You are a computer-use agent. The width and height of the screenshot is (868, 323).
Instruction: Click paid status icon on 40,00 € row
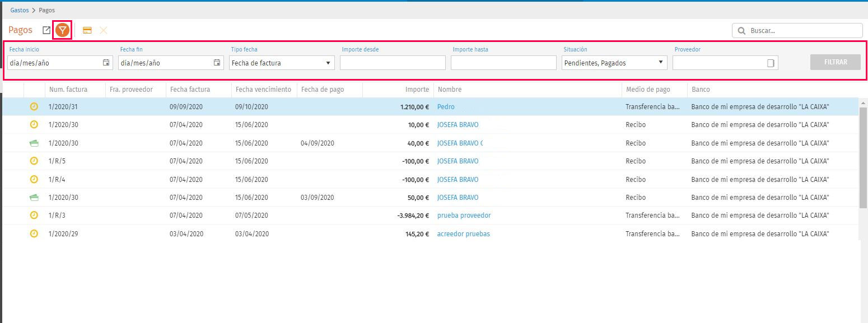[34, 143]
